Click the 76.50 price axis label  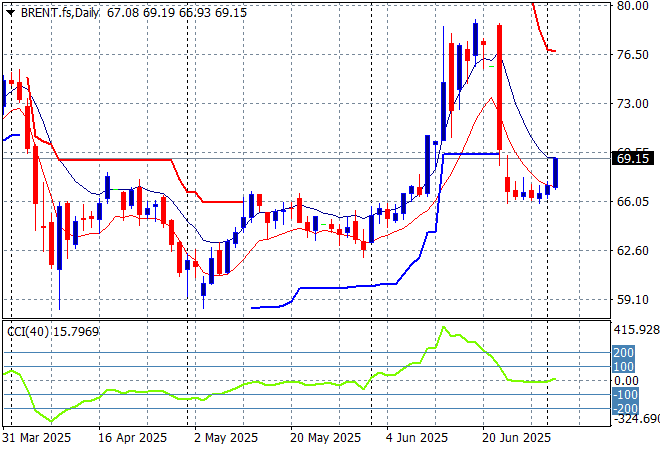(632, 54)
